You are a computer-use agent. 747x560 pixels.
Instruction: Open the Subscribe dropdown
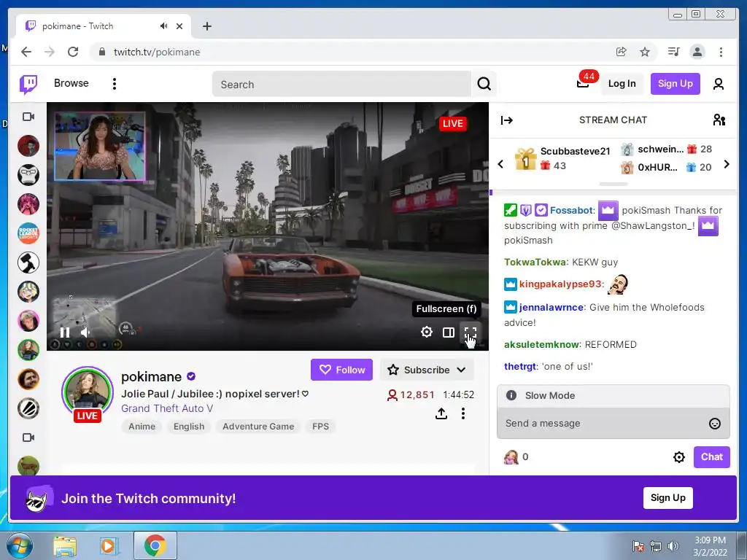pyautogui.click(x=426, y=370)
